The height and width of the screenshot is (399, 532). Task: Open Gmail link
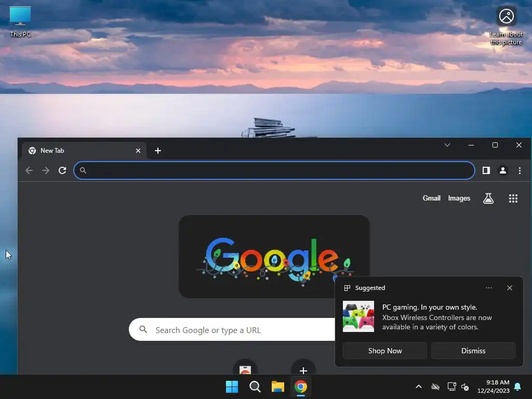[x=431, y=198]
